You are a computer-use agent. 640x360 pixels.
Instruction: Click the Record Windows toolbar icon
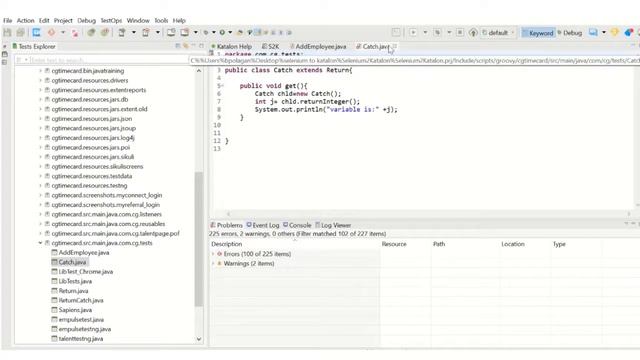click(x=184, y=33)
